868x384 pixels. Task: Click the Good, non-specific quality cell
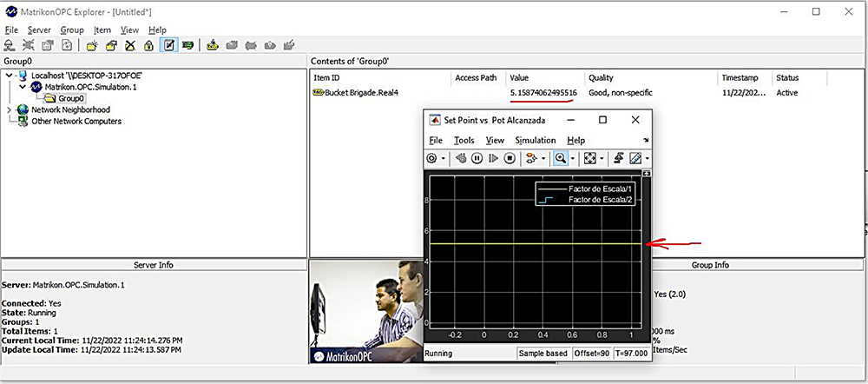[x=621, y=93]
